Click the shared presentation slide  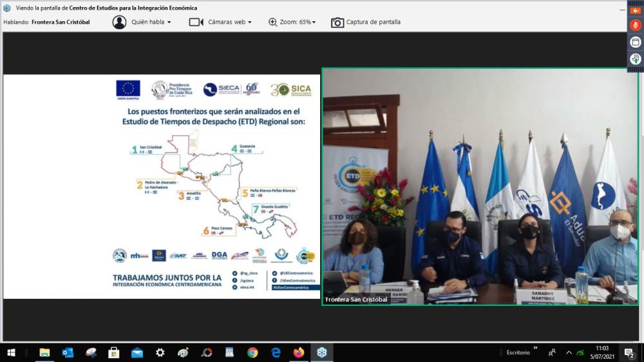162,186
